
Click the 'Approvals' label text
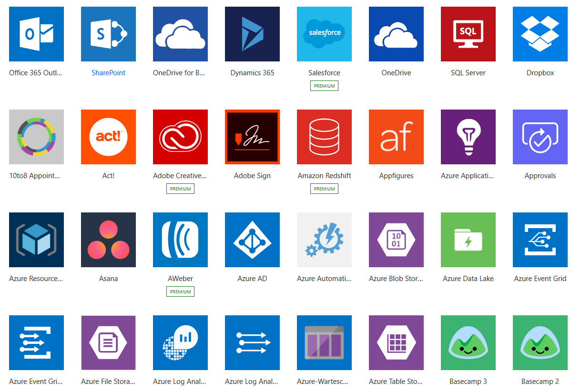[x=540, y=176]
